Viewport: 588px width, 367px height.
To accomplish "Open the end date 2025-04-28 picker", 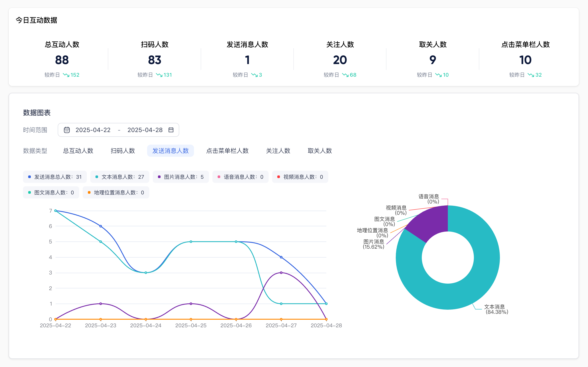I will coord(145,130).
